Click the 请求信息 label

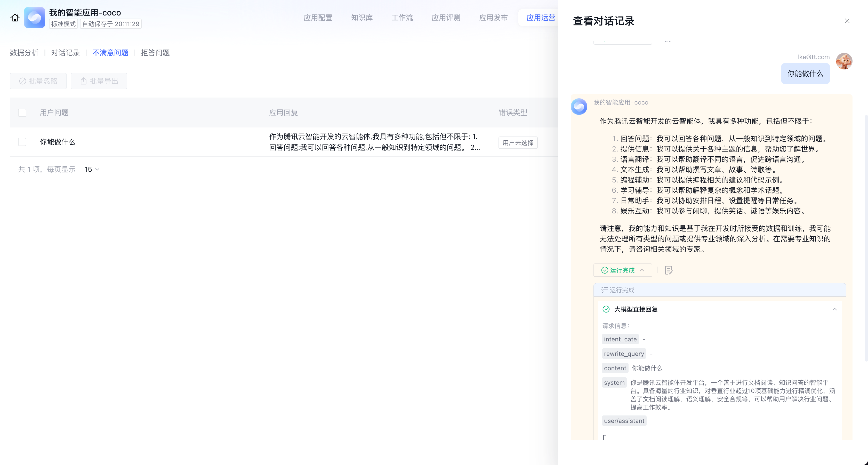coord(616,325)
